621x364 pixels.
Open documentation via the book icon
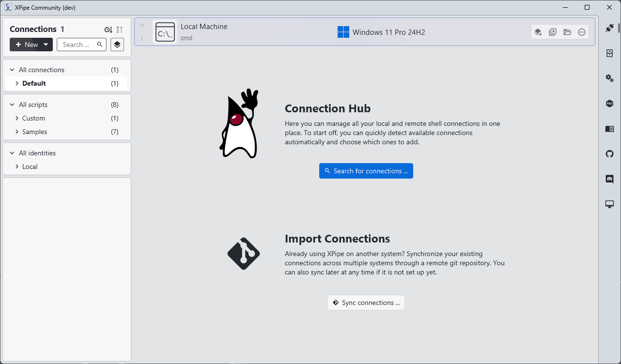click(x=609, y=129)
